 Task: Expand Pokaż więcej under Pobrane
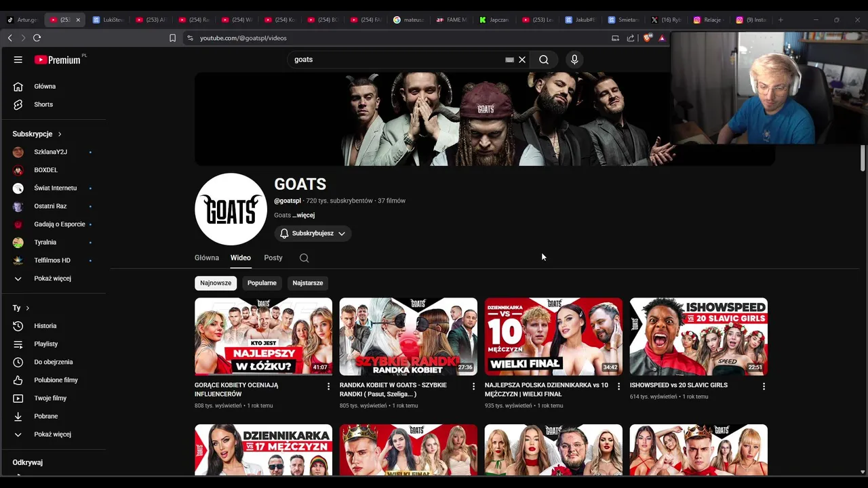(x=53, y=434)
